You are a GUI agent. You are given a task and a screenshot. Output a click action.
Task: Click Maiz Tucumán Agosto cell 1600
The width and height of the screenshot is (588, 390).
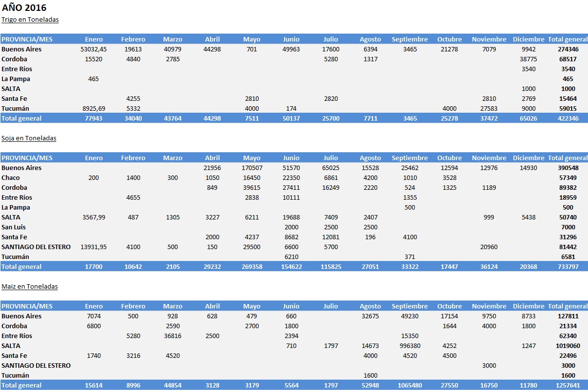(371, 375)
